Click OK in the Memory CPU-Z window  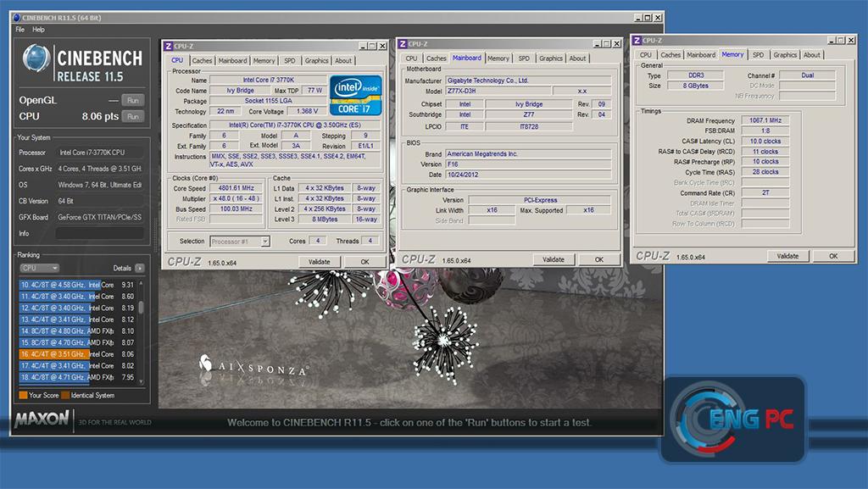coord(833,256)
